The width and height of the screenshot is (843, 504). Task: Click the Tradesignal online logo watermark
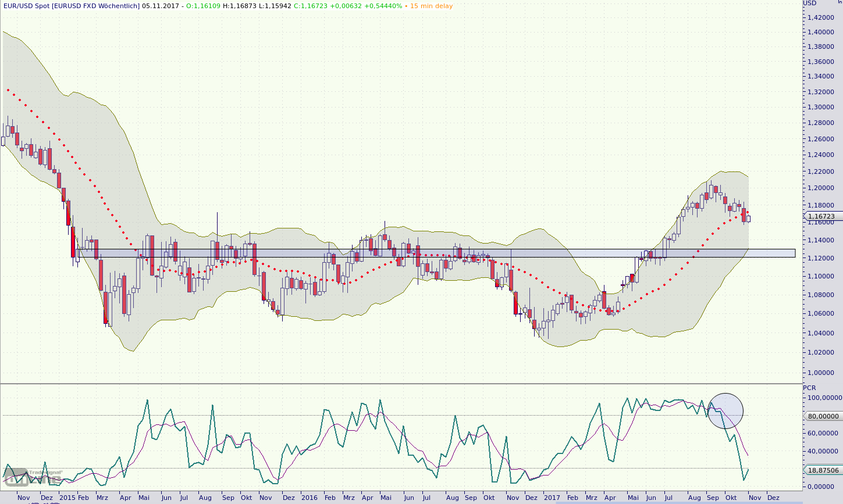click(x=32, y=477)
